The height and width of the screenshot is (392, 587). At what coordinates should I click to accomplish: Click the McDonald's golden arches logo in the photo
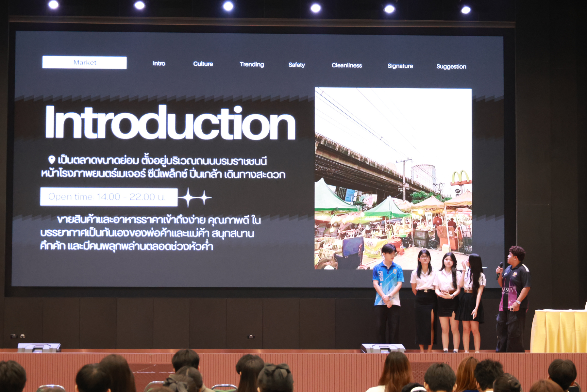(461, 177)
